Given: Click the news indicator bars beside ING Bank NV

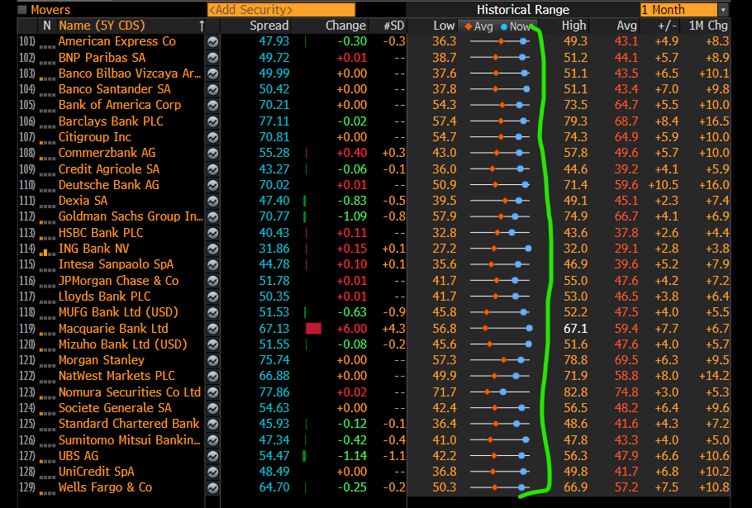Looking at the screenshot, I should [47, 251].
